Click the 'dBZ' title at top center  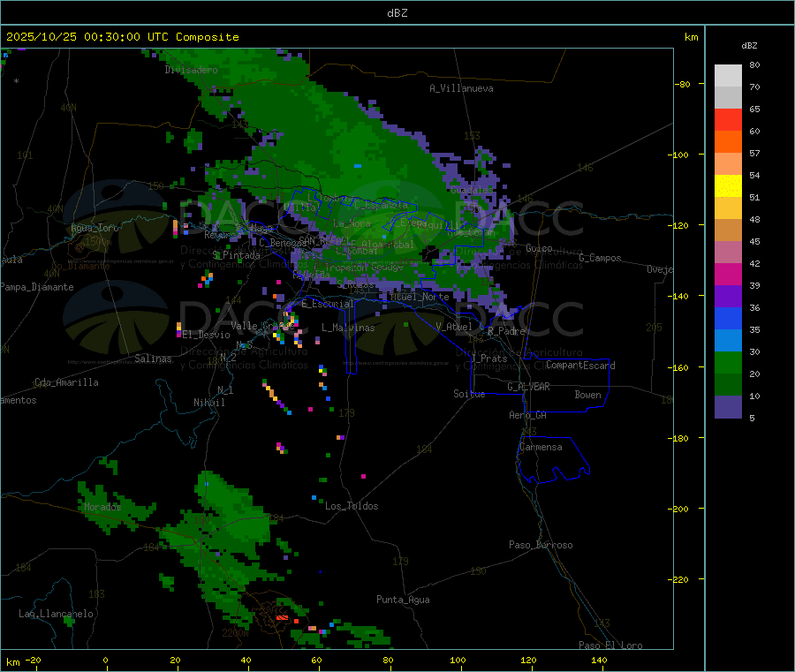(x=397, y=13)
